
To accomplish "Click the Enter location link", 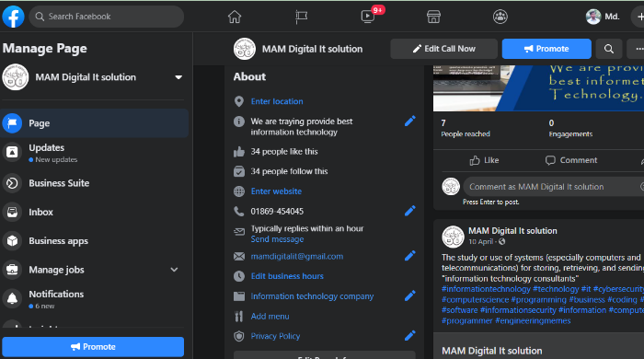I will click(x=277, y=101).
